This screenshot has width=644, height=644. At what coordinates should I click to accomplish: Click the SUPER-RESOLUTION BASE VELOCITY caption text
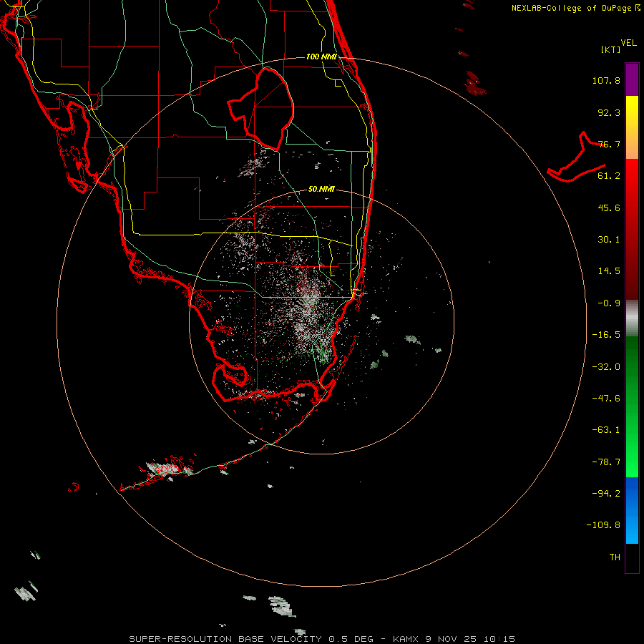coord(225,639)
